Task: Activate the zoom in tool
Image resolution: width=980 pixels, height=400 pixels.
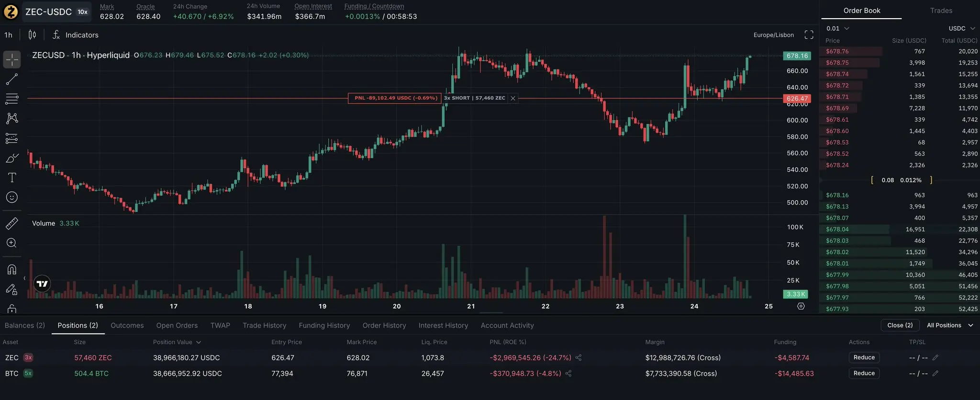Action: tap(12, 243)
